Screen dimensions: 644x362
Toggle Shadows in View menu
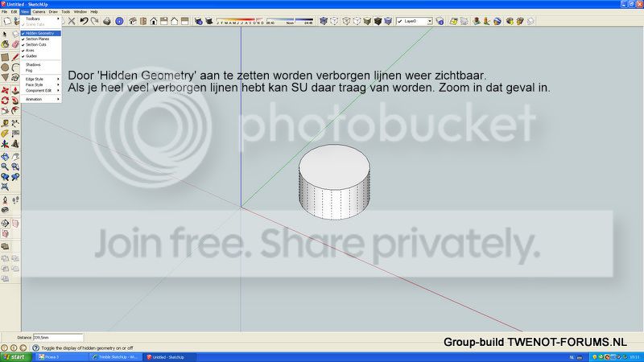41,65
